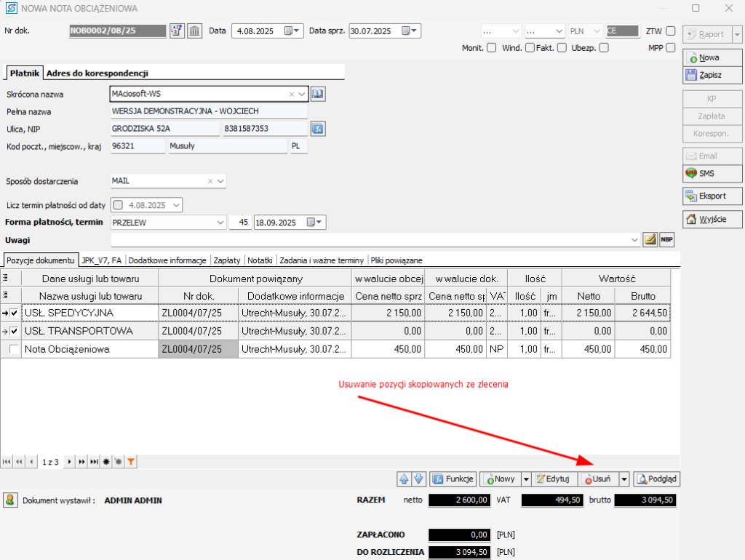745x560 pixels.
Task: Open the Zapłaty tab
Action: [x=227, y=260]
